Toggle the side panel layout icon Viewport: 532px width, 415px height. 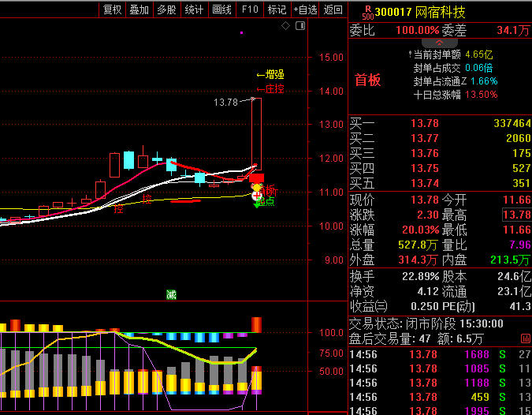[x=299, y=26]
